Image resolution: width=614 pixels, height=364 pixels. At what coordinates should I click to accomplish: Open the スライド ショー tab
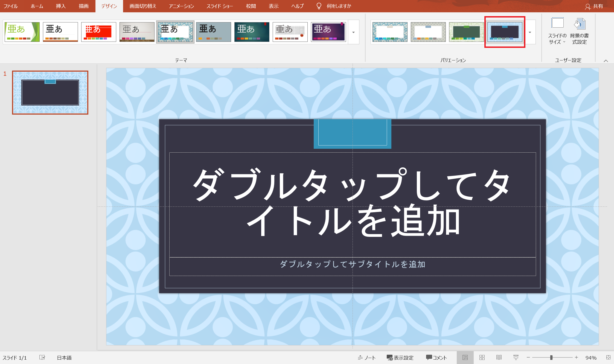click(x=220, y=6)
